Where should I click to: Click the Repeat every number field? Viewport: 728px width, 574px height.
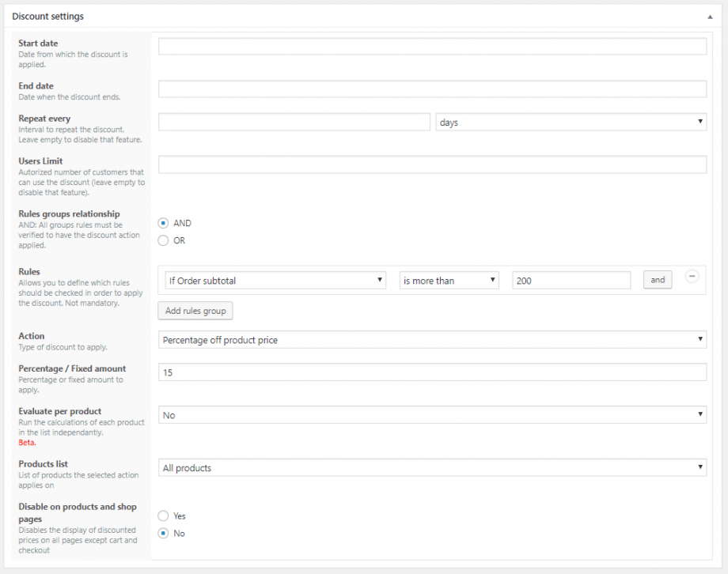click(x=294, y=123)
